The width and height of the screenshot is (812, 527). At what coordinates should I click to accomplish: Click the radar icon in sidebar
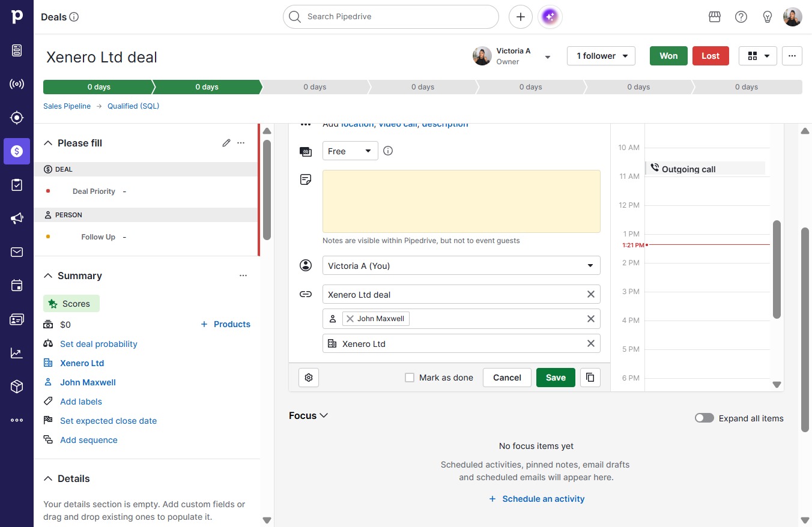coord(17,84)
